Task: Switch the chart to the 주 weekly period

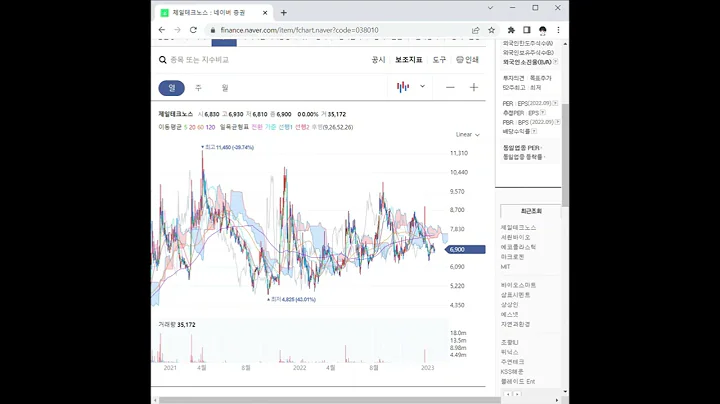Action: (198, 88)
